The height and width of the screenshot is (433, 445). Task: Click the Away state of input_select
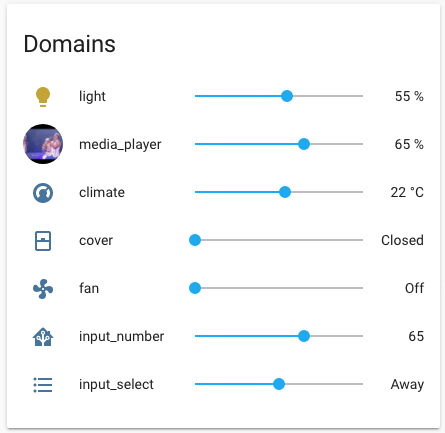[x=407, y=384]
